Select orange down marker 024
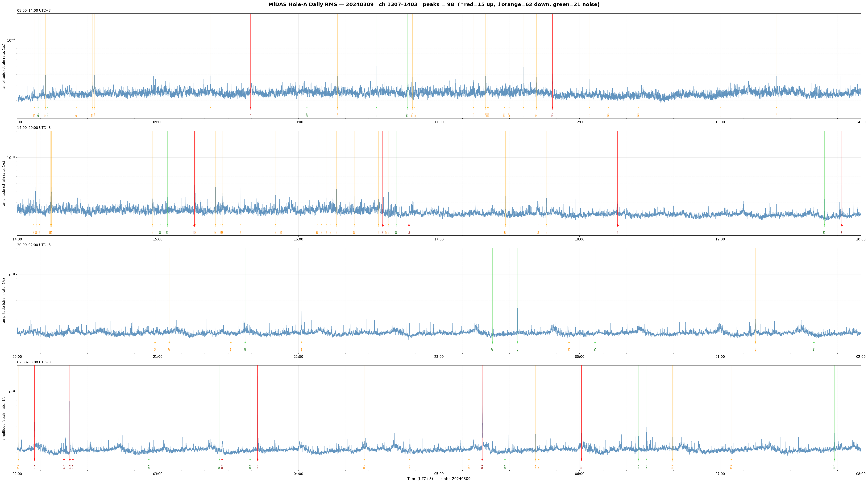The width and height of the screenshot is (868, 483). [x=590, y=108]
